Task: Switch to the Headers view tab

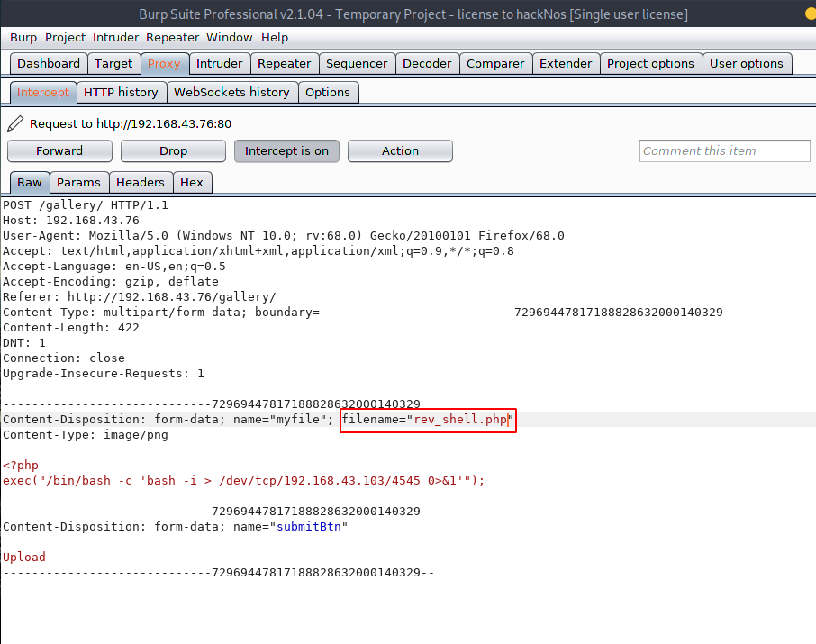Action: click(141, 183)
